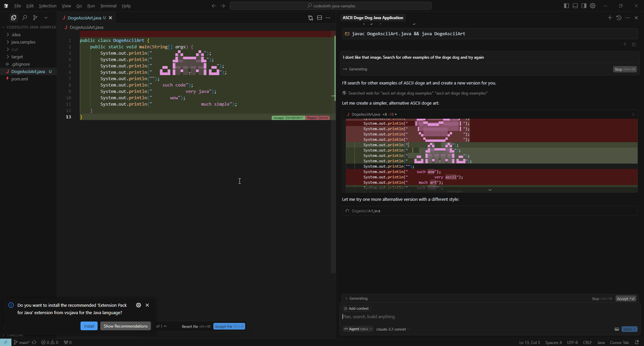Open the Agent mode dropdown
The width and height of the screenshot is (644, 346).
[x=358, y=329]
